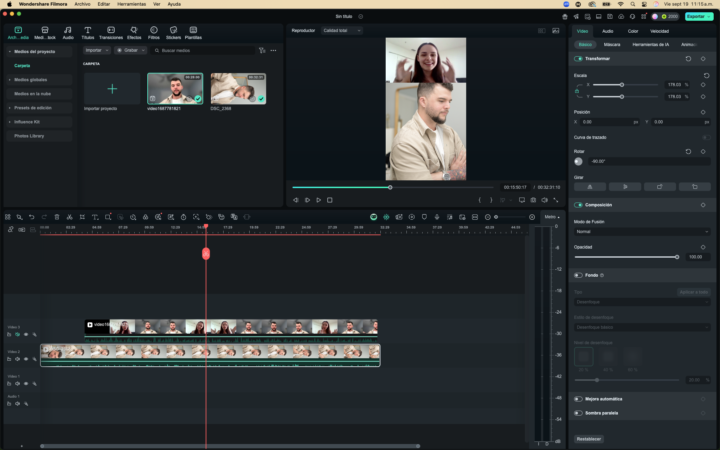The image size is (720, 450).
Task: Click the stop square button under preview
Action: [x=330, y=200]
